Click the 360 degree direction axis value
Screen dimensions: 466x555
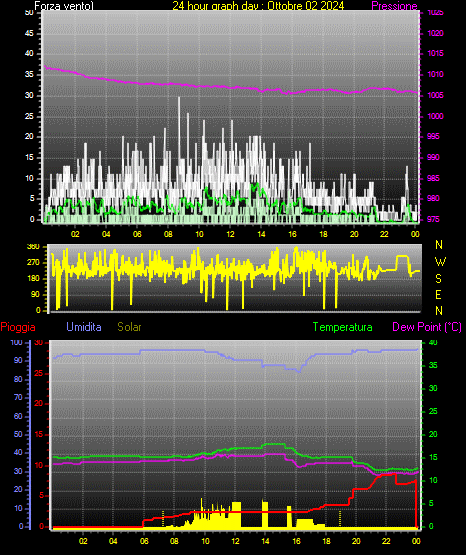point(33,247)
